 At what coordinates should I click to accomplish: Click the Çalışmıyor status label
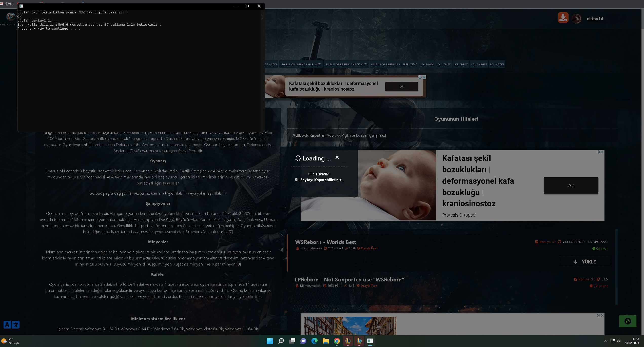(x=598, y=286)
